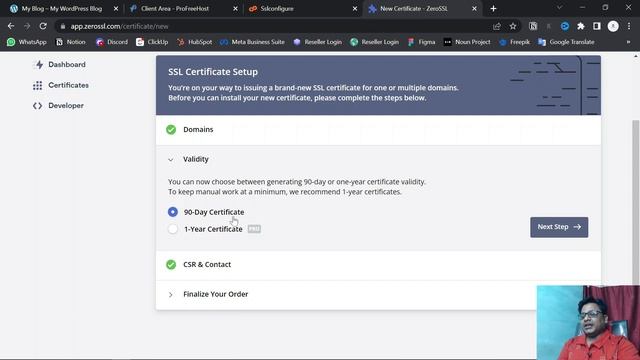The image size is (640, 360).
Task: Open the Meta Business Suite bookmark
Action: tap(252, 42)
